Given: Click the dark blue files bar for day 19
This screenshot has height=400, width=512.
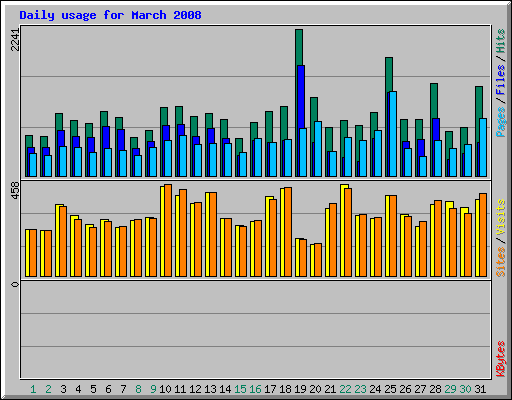Looking at the screenshot, I should pyautogui.click(x=301, y=97).
